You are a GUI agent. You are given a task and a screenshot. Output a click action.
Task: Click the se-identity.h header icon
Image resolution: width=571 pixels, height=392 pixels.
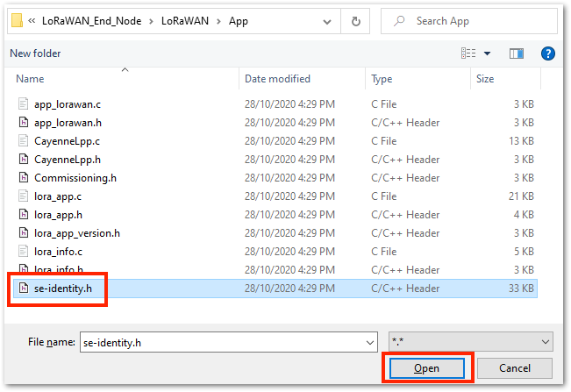click(x=24, y=289)
